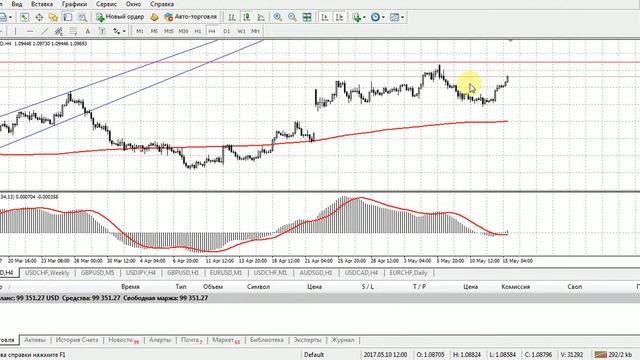Select the H4 timeframe button

tap(212, 31)
